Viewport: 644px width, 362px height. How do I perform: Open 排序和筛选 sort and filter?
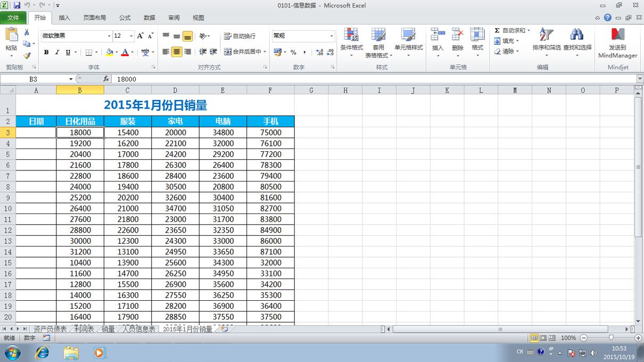(x=547, y=43)
